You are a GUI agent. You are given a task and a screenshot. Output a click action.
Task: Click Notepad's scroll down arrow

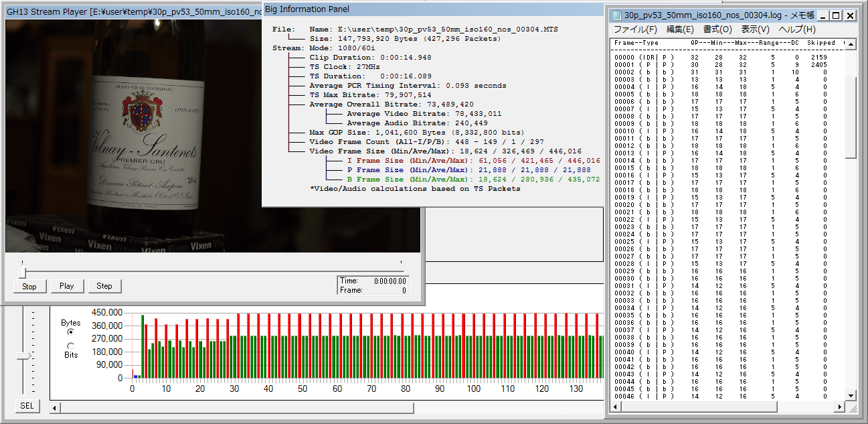coord(851,395)
